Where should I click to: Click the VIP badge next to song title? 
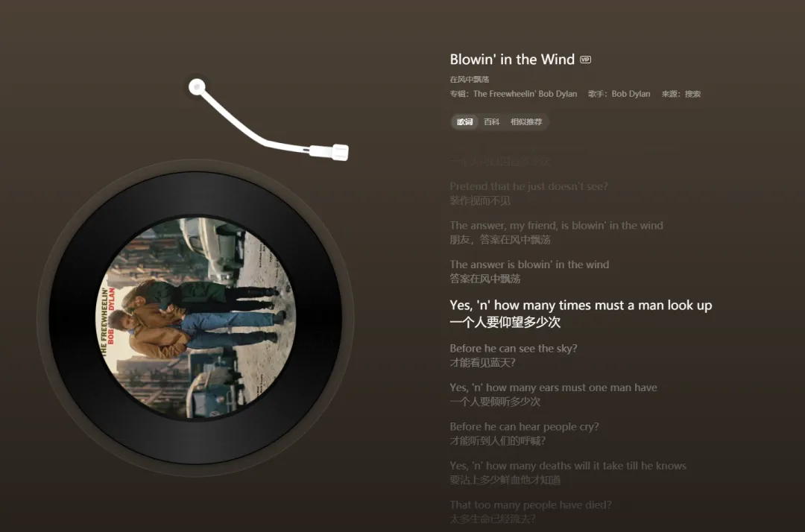pos(585,60)
